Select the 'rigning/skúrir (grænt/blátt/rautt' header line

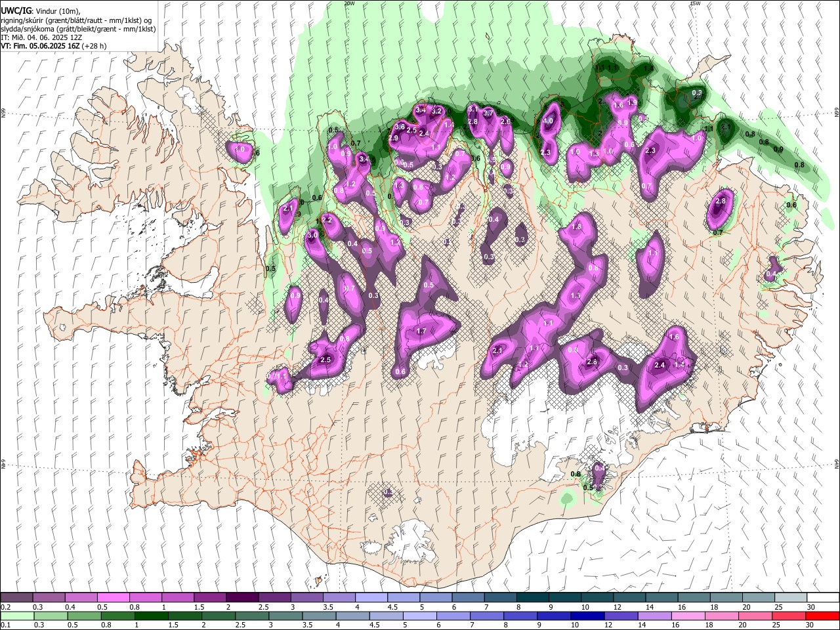tap(77, 20)
